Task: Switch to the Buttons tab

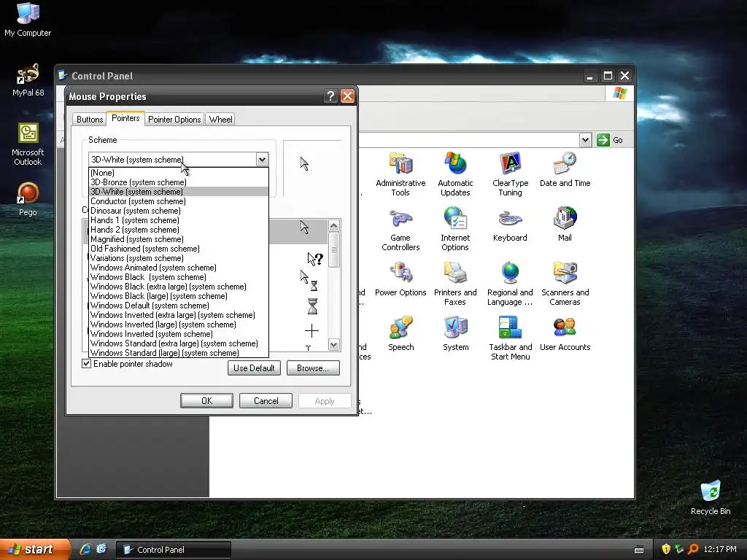Action: coord(90,120)
